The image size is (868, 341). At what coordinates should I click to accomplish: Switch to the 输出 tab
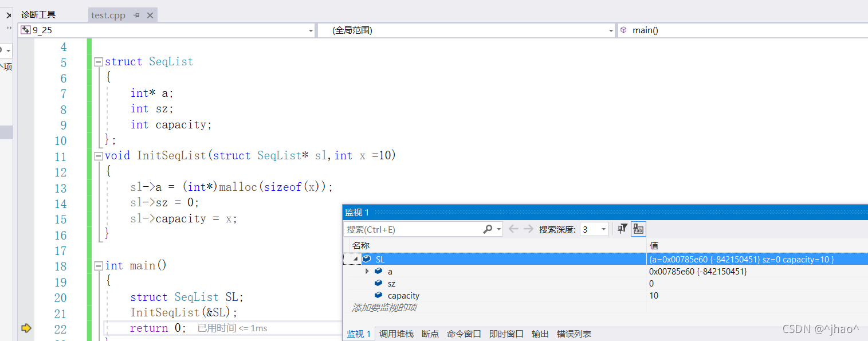pos(540,334)
